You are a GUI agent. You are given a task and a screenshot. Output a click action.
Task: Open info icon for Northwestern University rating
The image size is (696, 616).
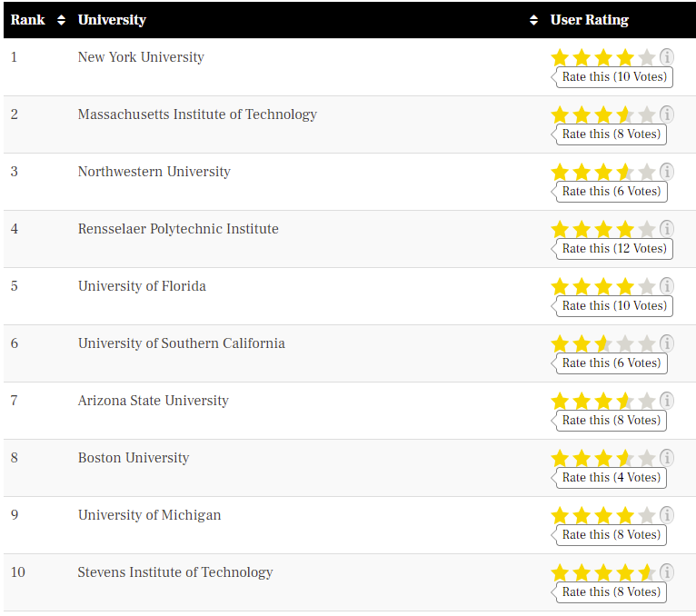point(667,172)
